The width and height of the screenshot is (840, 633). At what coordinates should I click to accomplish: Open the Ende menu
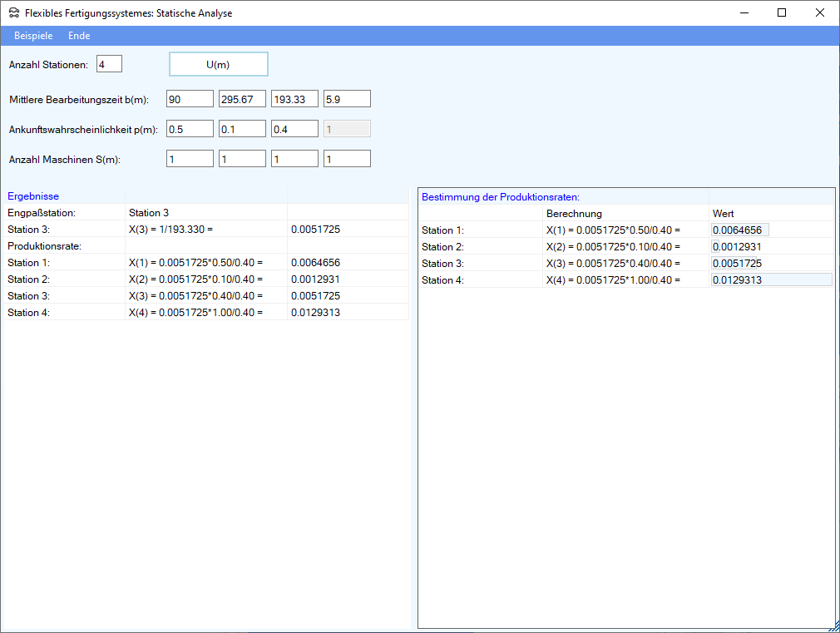click(x=79, y=36)
